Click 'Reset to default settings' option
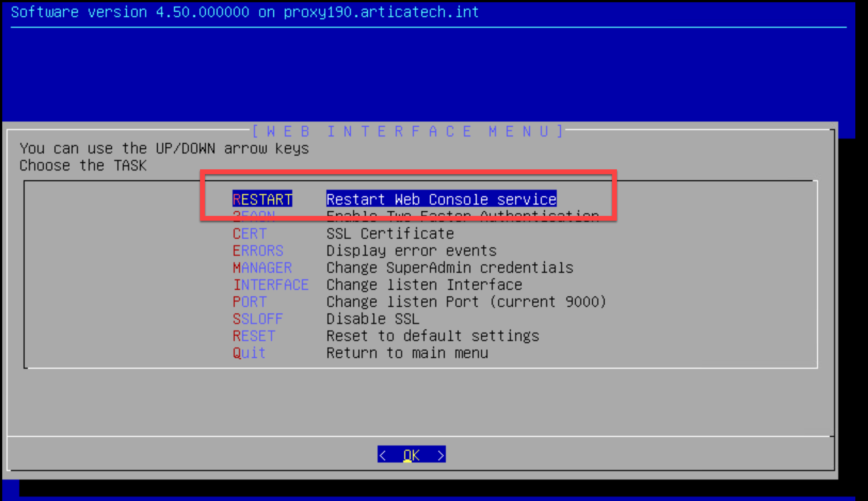This screenshot has width=868, height=501. [433, 336]
